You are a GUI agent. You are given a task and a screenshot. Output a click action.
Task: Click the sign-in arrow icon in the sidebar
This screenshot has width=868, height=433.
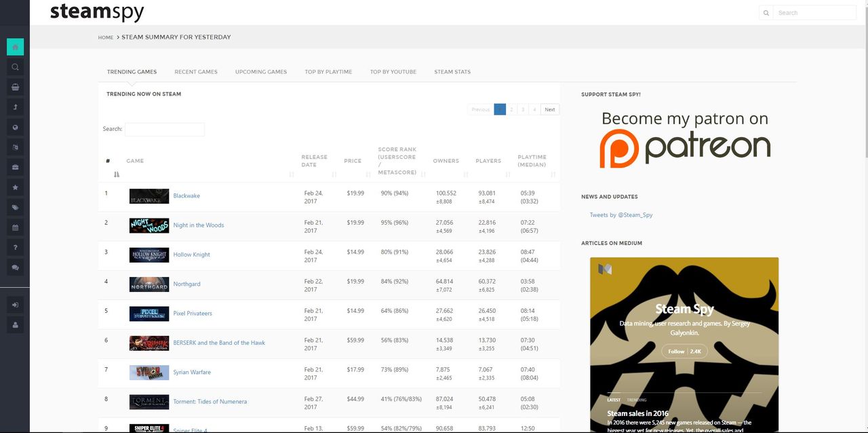pyautogui.click(x=15, y=305)
